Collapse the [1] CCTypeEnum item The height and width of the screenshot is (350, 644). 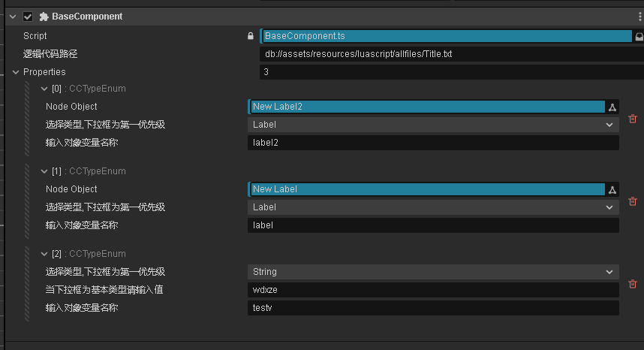pyautogui.click(x=44, y=171)
